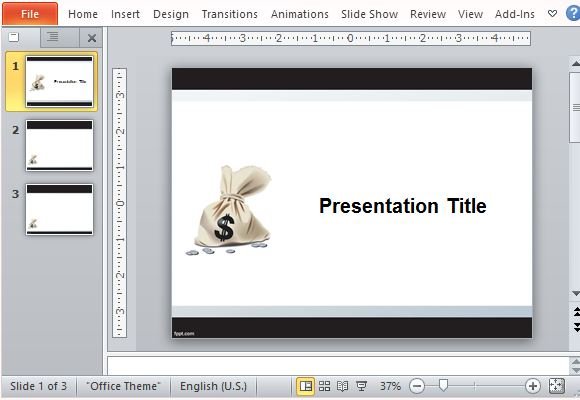The width and height of the screenshot is (580, 400).
Task: Click the vertical scrollbar up arrow
Action: click(x=575, y=64)
